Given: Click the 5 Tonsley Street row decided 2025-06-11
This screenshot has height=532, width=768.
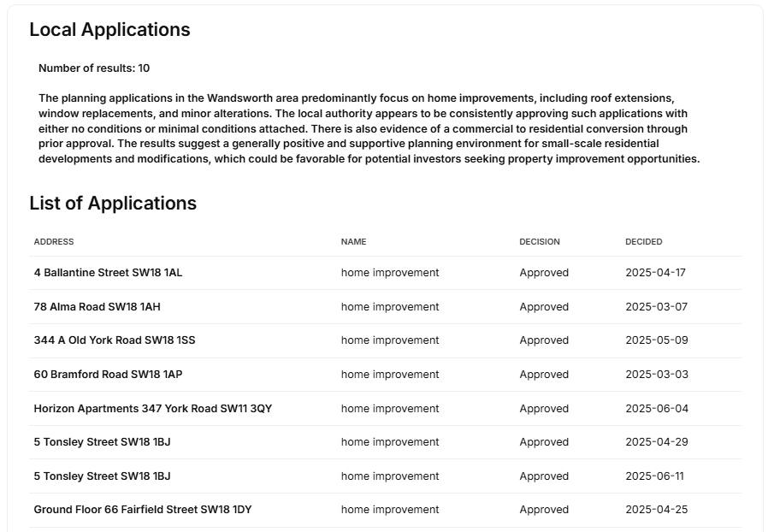Looking at the screenshot, I should click(x=385, y=476).
